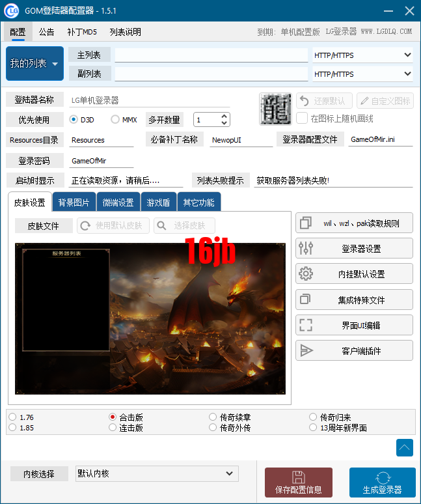Click the gear icon on 内挂默认设置

pos(306,273)
